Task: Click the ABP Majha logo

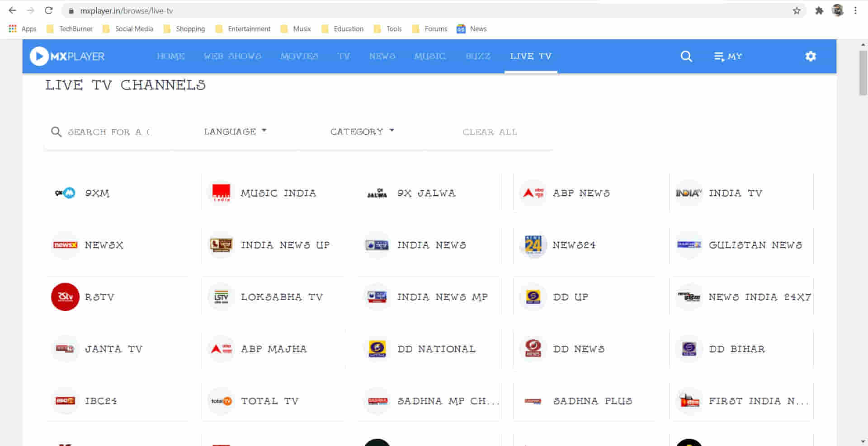Action: 221,349
